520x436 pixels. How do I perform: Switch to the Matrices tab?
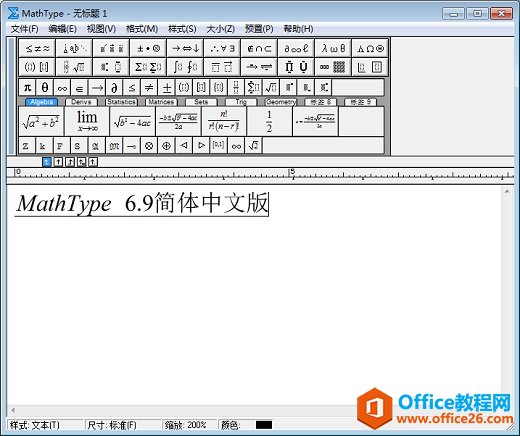point(161,102)
